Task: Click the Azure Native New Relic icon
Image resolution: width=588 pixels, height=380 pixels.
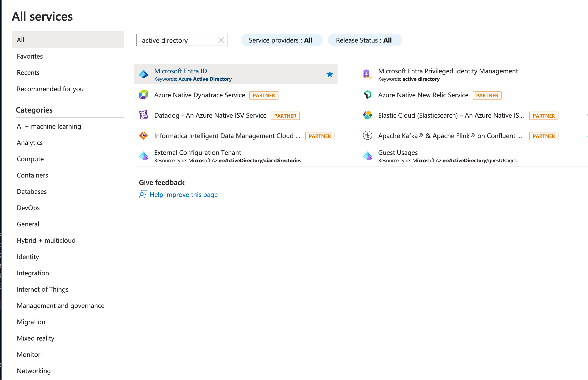Action: 367,95
